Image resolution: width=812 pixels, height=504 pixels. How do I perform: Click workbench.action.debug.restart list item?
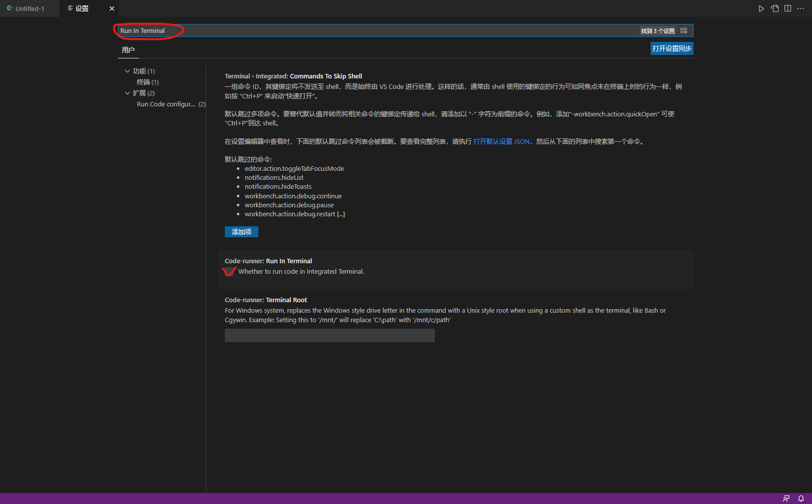295,214
